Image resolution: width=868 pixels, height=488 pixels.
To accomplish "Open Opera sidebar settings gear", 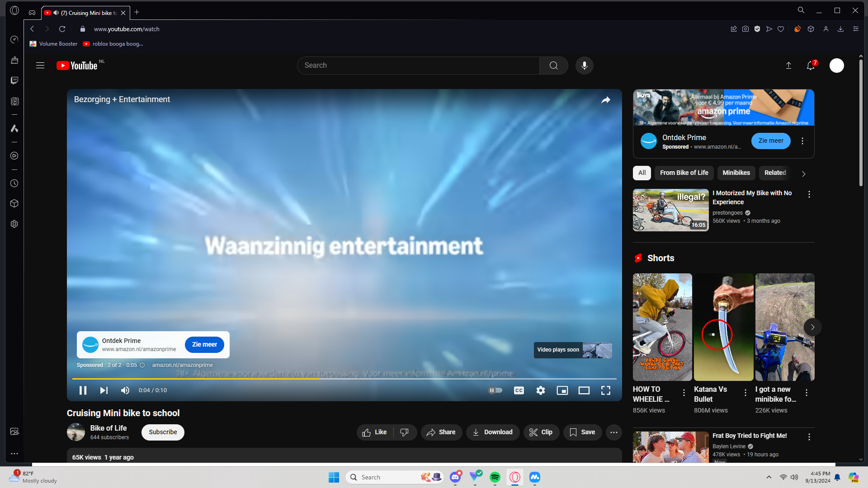I will 14,224.
